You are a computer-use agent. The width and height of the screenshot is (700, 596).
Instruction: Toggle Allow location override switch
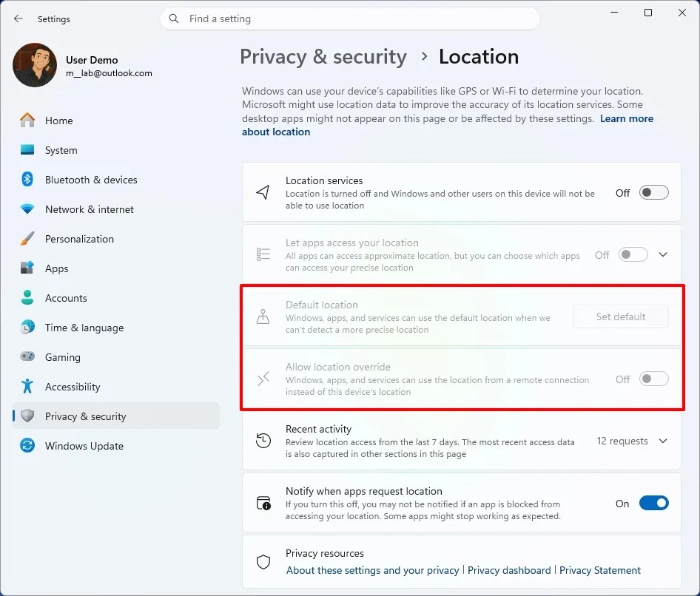(x=653, y=379)
